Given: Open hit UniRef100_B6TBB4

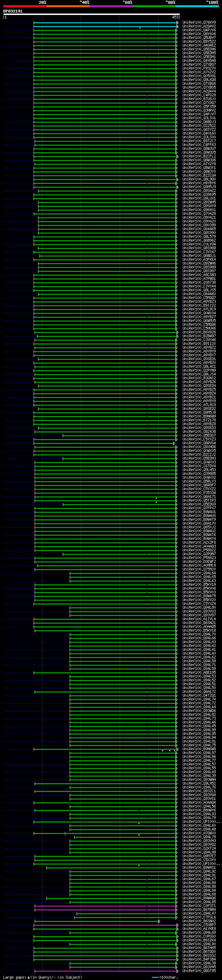Looking at the screenshot, I should pyautogui.click(x=199, y=910).
